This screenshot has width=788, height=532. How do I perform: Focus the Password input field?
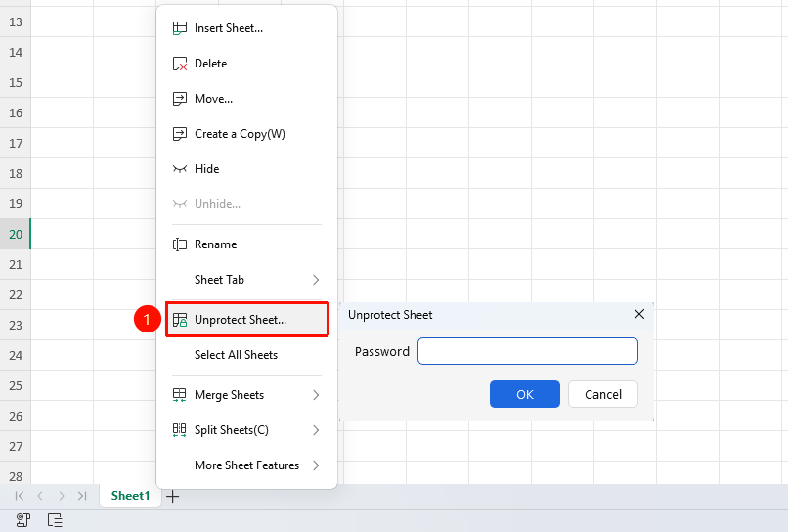click(x=528, y=351)
